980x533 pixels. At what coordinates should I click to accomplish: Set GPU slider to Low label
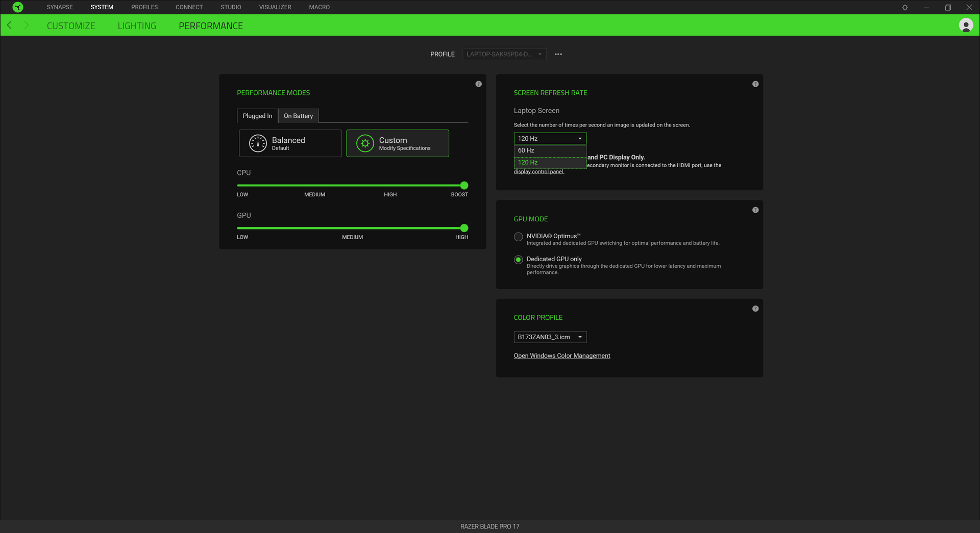(x=242, y=237)
